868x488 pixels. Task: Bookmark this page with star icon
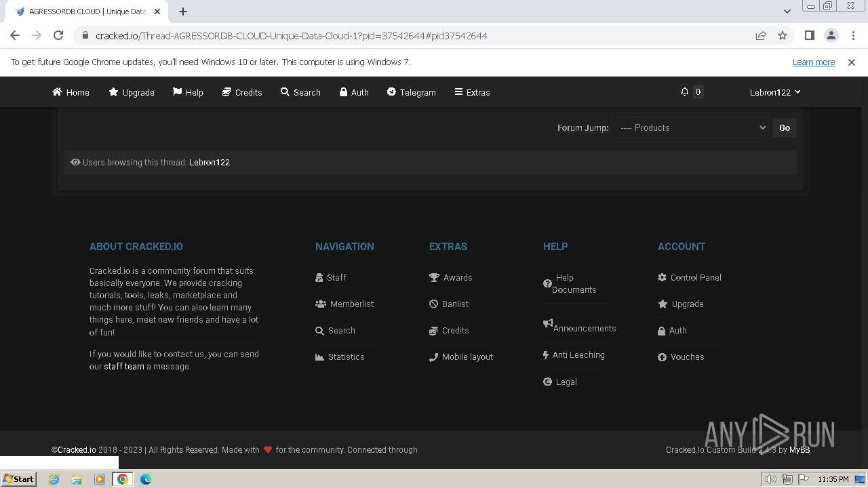point(783,35)
